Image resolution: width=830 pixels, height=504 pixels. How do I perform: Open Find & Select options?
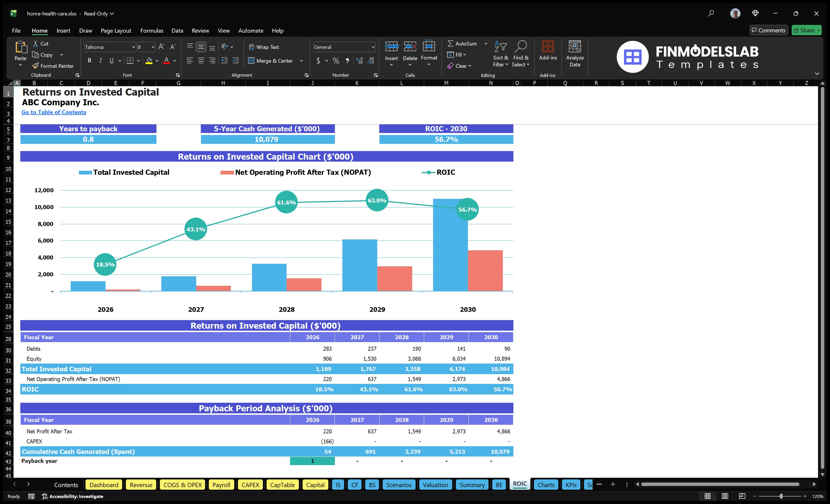(x=521, y=53)
